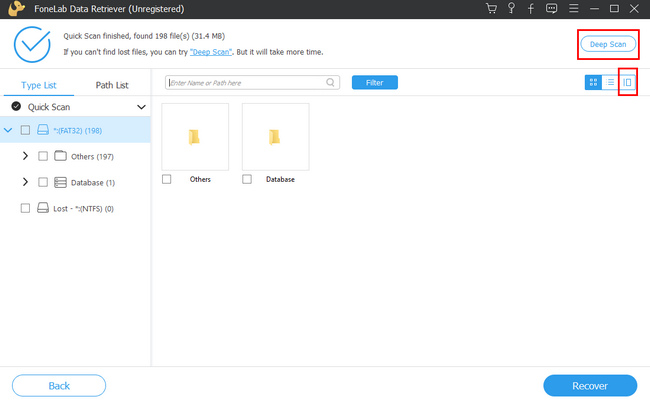
Task: Tick the Database (1) tree checkbox
Action: [43, 182]
